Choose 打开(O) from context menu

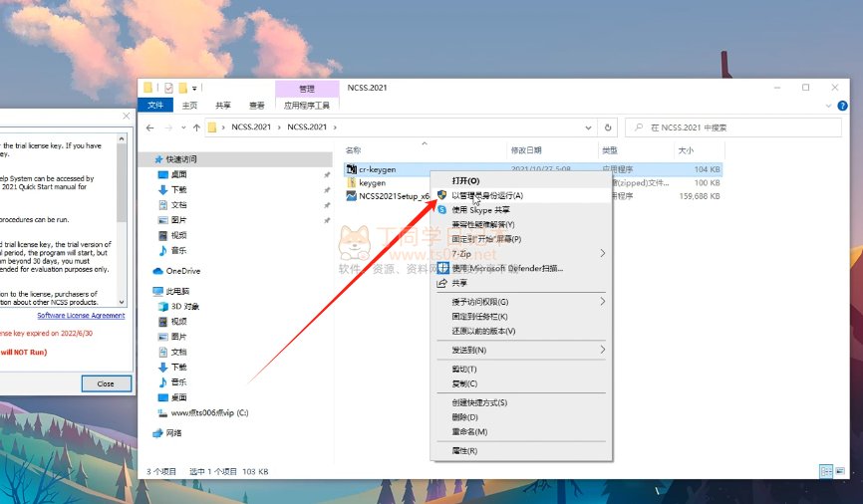520,181
